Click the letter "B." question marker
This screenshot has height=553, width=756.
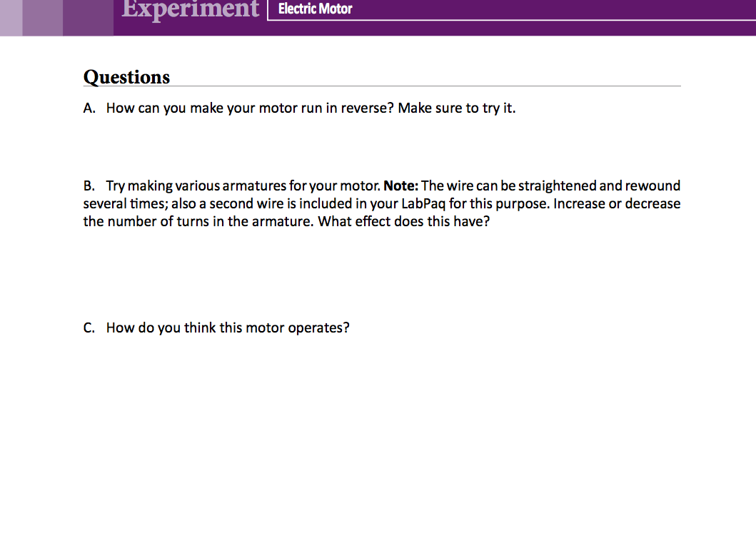(89, 186)
